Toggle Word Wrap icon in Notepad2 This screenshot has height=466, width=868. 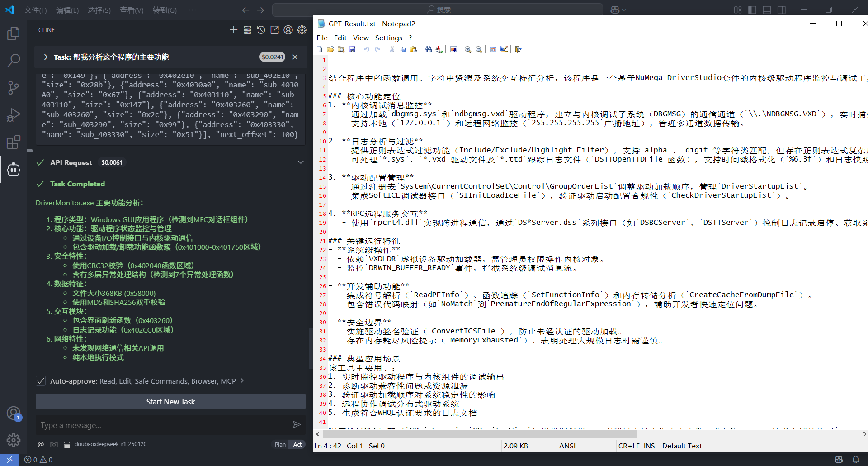[x=453, y=49]
